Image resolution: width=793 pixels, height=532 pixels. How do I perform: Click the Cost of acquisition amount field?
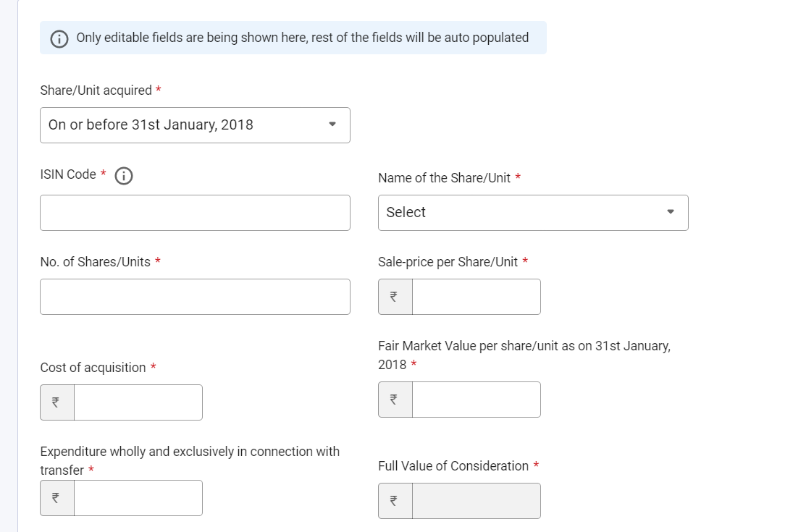pos(138,402)
